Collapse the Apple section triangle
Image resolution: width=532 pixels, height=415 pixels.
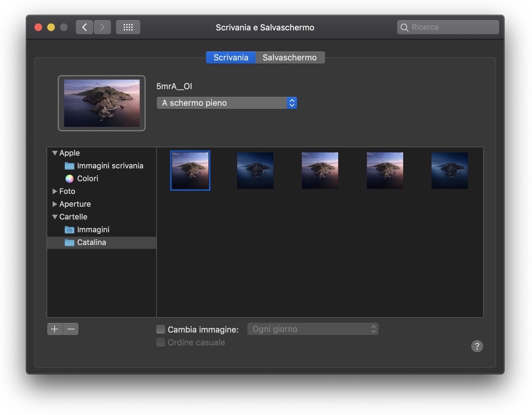tap(55, 153)
